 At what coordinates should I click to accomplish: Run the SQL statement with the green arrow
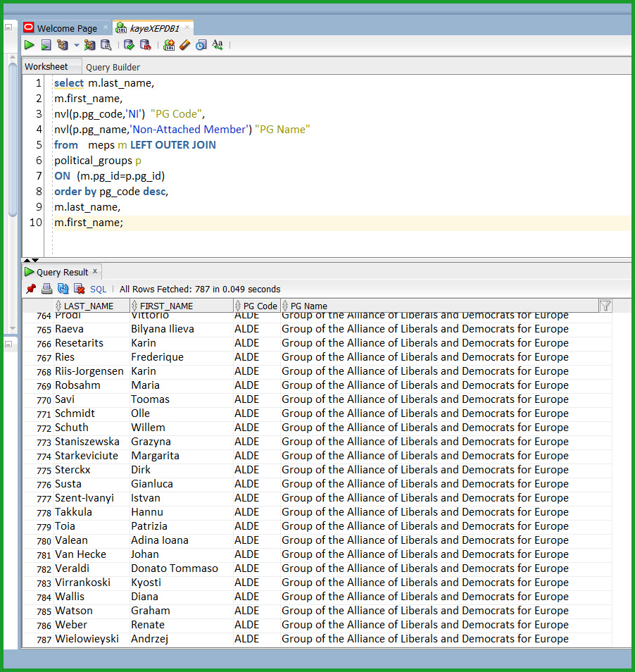29,44
